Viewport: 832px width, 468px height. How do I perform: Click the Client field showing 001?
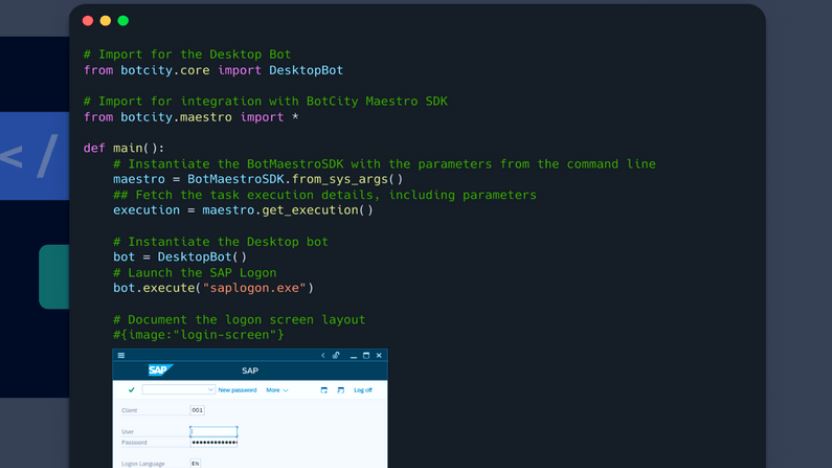(x=197, y=410)
